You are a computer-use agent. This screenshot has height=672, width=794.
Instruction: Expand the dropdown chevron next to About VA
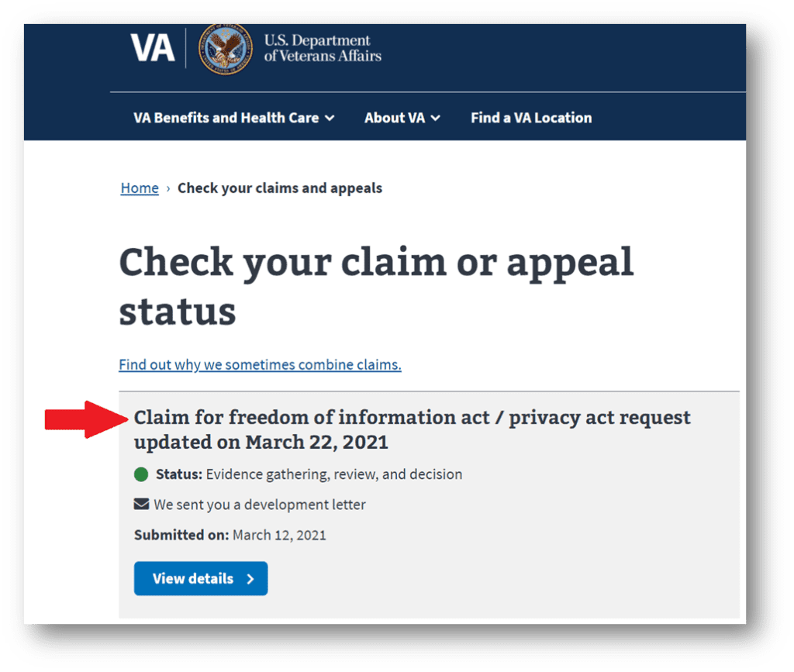click(x=435, y=118)
